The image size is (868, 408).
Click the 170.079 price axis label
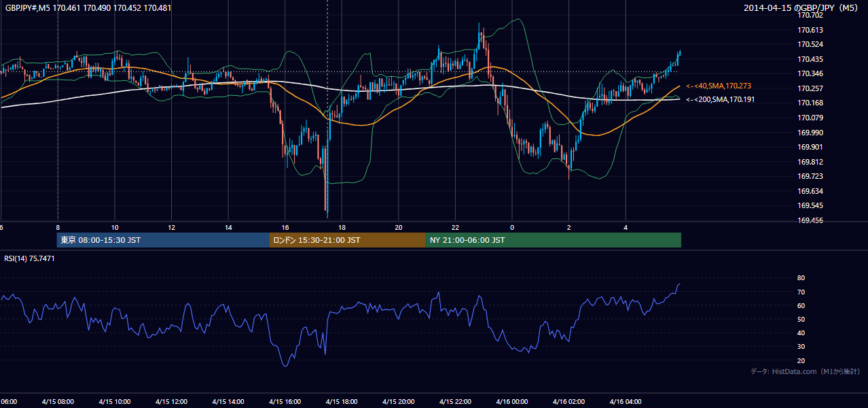811,118
